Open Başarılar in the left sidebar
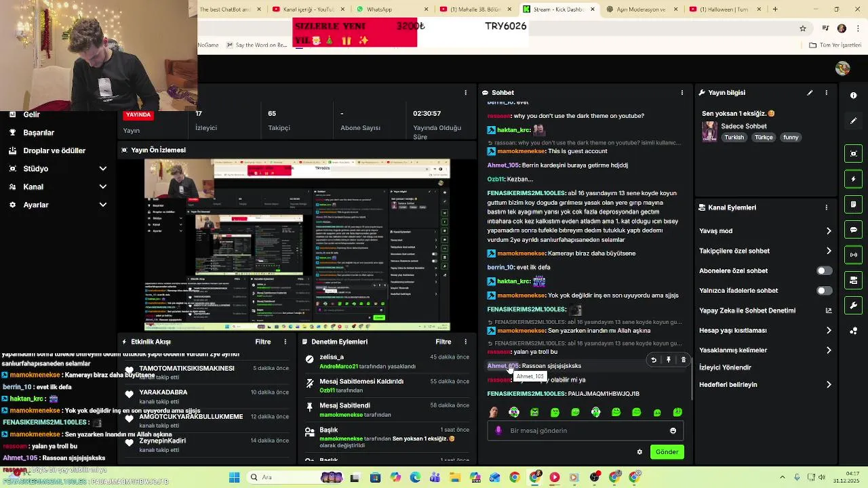 click(x=39, y=133)
